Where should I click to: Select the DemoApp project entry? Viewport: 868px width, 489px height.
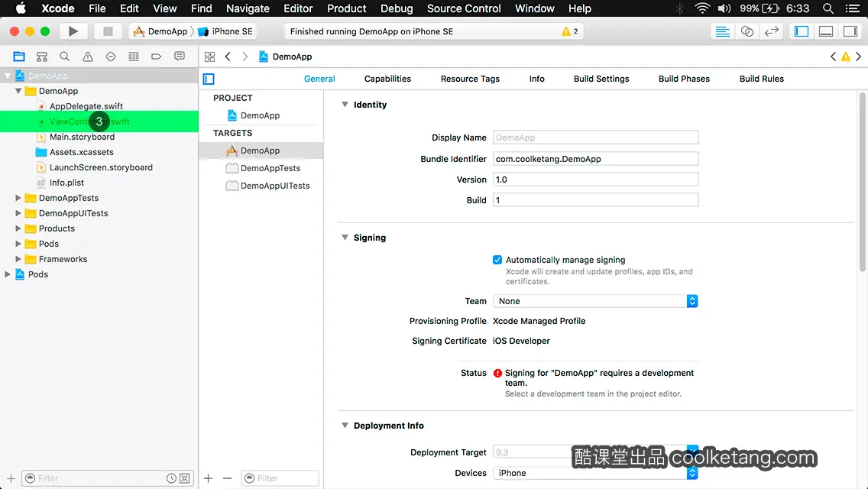(x=261, y=115)
